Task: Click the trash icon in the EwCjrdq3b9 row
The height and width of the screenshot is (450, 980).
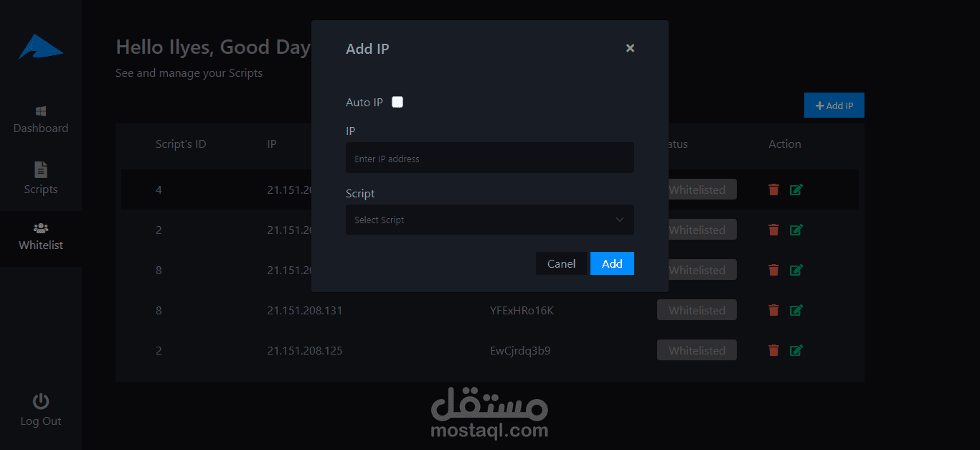Action: [x=773, y=350]
